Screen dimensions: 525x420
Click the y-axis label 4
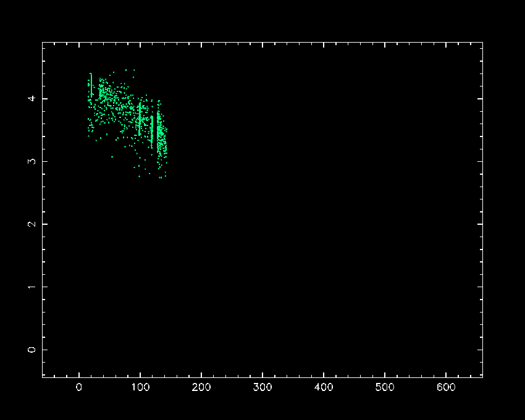(x=31, y=99)
